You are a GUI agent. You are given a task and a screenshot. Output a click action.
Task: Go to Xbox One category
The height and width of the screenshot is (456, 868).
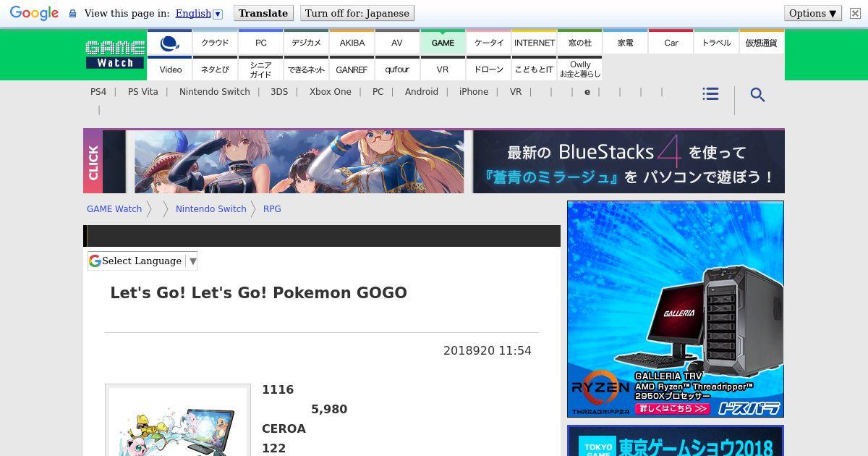pyautogui.click(x=331, y=92)
